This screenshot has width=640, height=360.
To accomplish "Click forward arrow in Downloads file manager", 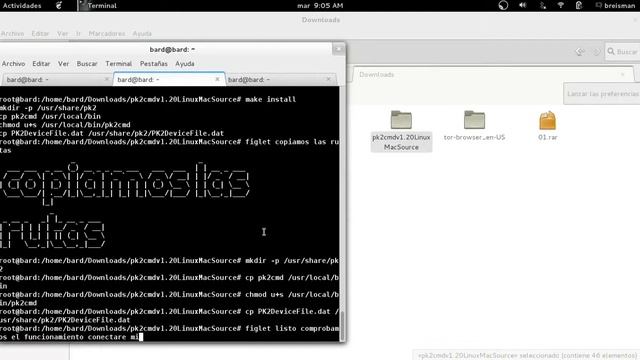I will 596,52.
